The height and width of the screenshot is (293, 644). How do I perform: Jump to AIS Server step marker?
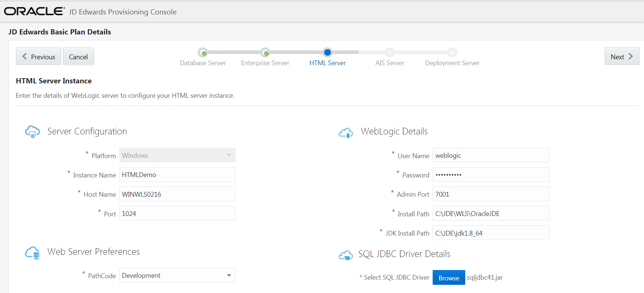(x=390, y=52)
